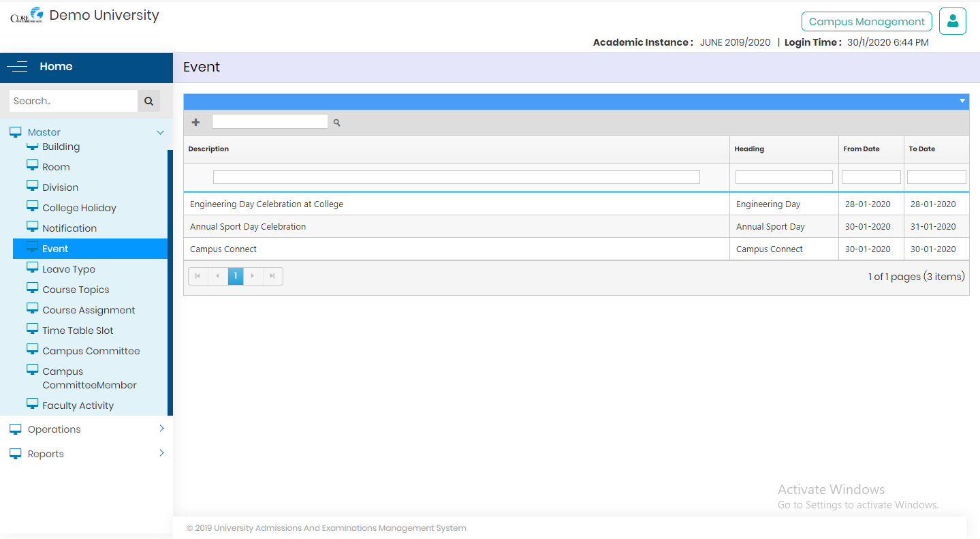Click the Campus Management button
The image size is (980, 539).
[x=866, y=22]
